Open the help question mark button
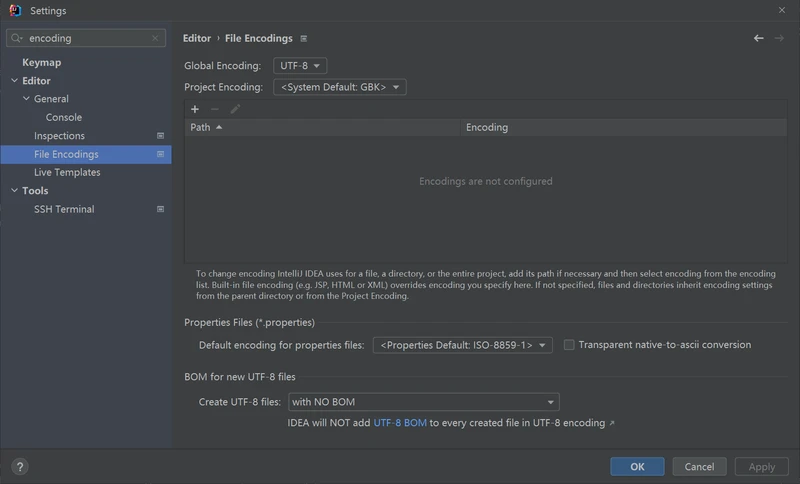The width and height of the screenshot is (800, 484). 19,467
